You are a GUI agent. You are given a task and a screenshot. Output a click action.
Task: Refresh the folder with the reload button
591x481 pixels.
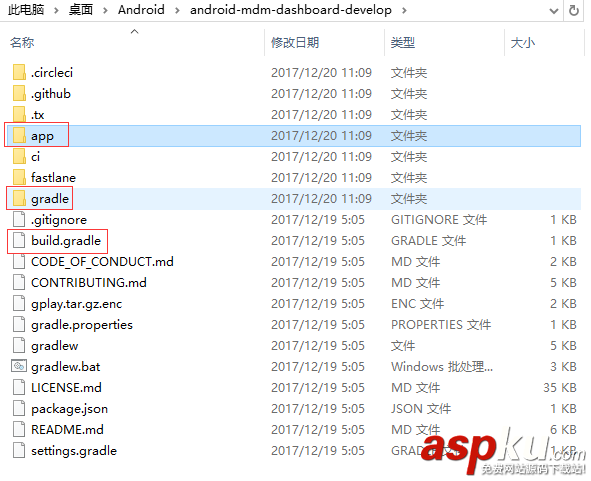click(574, 10)
